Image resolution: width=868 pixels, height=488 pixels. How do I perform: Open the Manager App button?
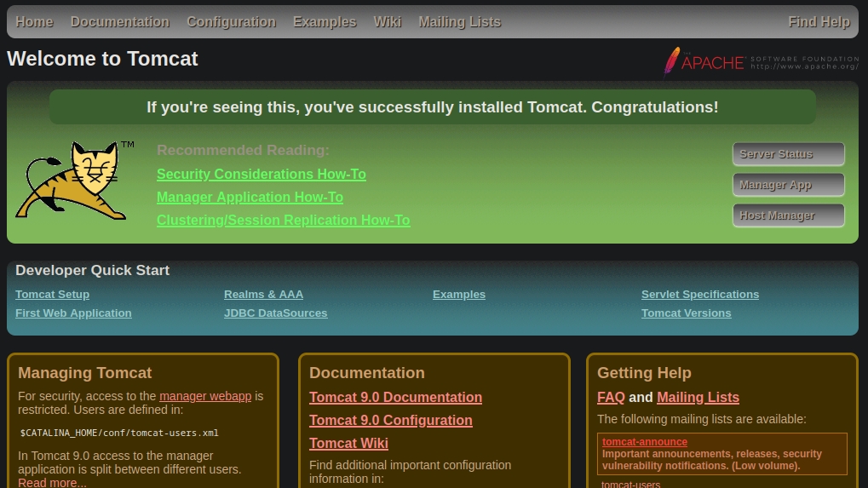click(788, 185)
